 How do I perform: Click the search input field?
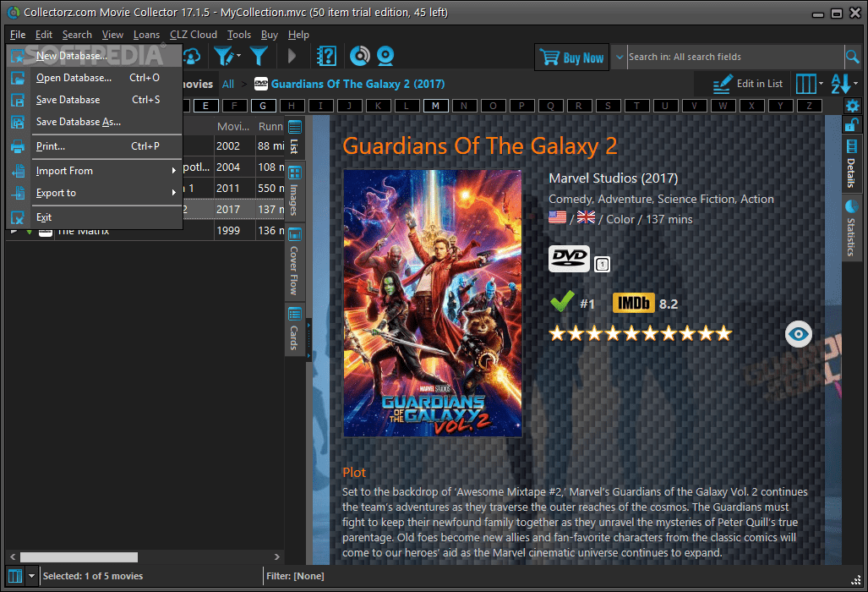pyautogui.click(x=735, y=57)
